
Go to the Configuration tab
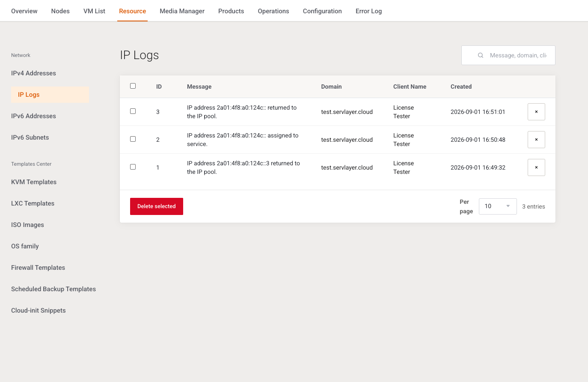coord(322,11)
